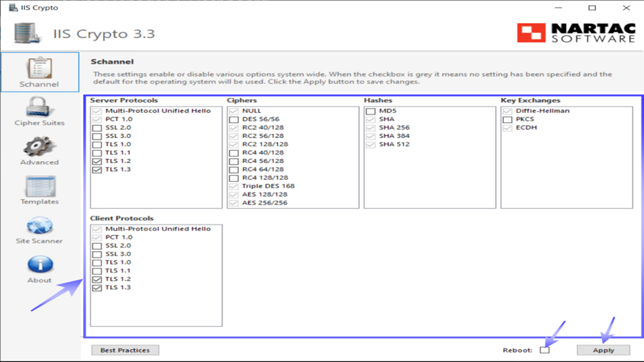Open the Site Scanner globe icon
The image size is (644, 362).
[x=40, y=226]
